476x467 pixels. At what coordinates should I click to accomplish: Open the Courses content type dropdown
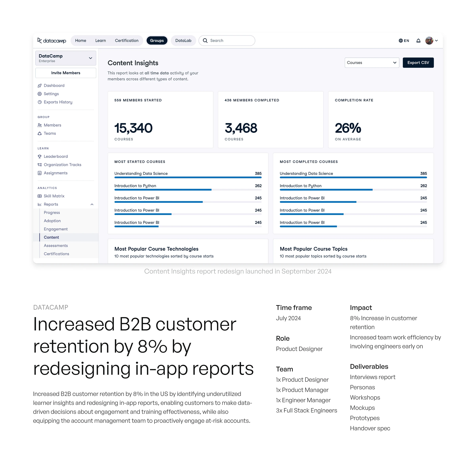(372, 63)
